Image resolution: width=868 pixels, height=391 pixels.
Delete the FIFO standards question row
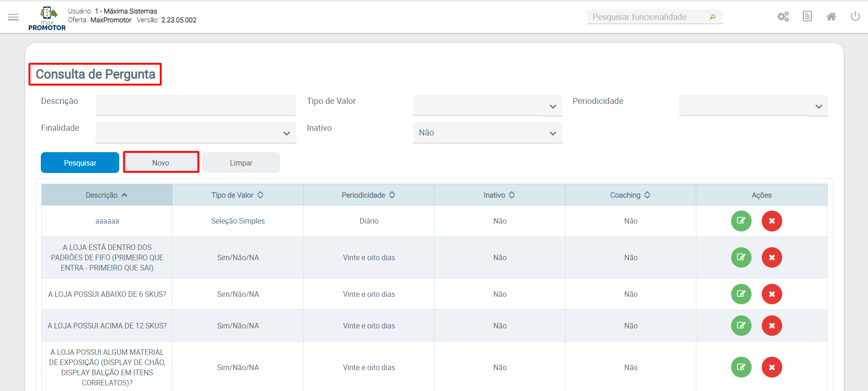772,257
